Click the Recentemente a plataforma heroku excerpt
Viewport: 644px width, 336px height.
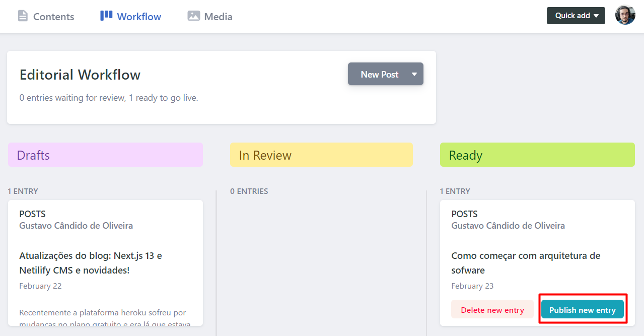(x=105, y=317)
